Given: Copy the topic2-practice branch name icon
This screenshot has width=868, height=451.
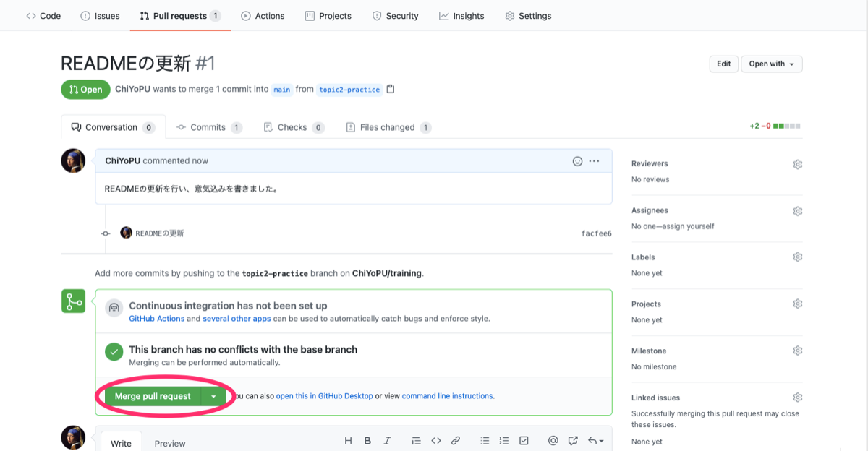Looking at the screenshot, I should [391, 89].
